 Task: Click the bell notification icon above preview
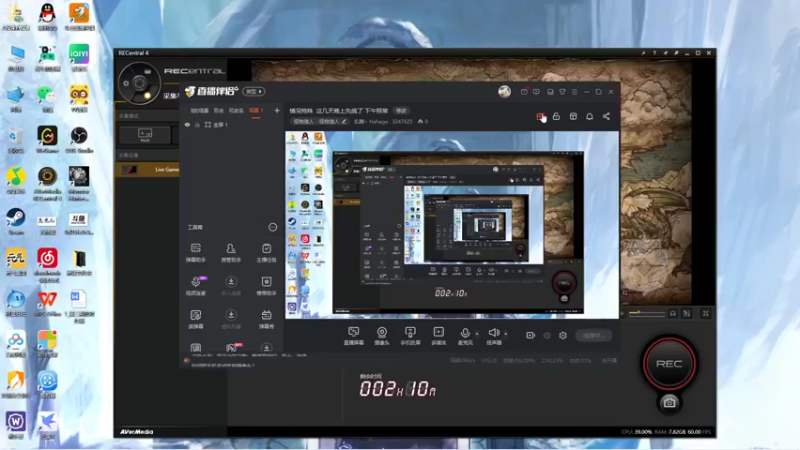point(589,116)
